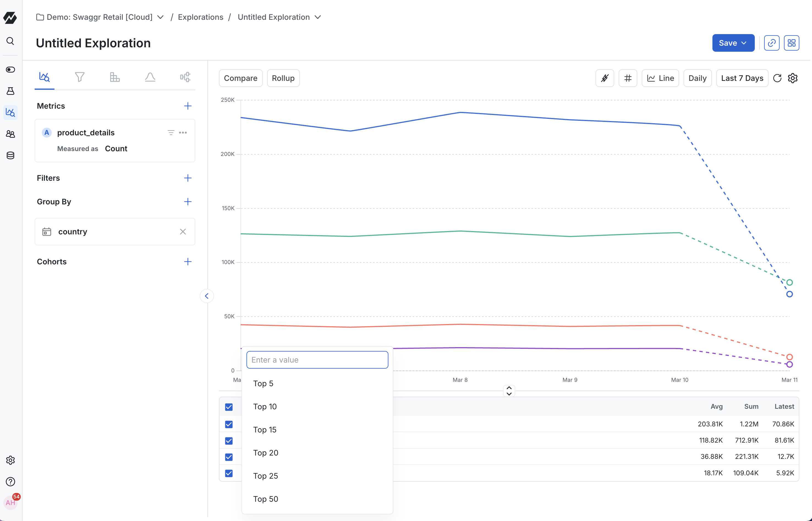Open chart settings gear icon
Screen dimensions: 812x521
point(793,78)
